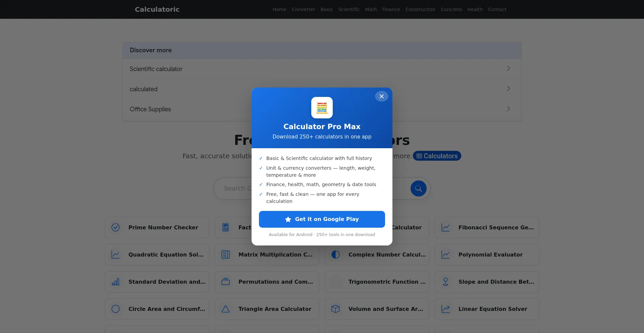Expand the Scientific calculator row chevron
Image resolution: width=644 pixels, height=333 pixels.
tap(508, 68)
